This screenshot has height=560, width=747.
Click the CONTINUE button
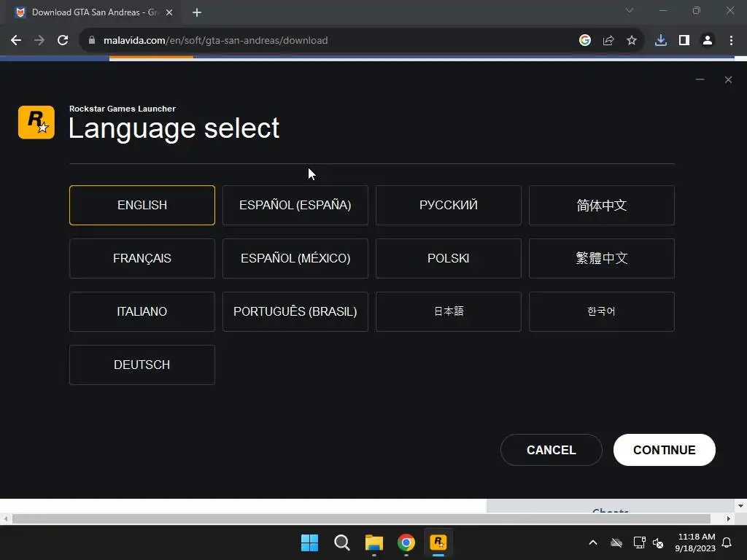pyautogui.click(x=664, y=450)
